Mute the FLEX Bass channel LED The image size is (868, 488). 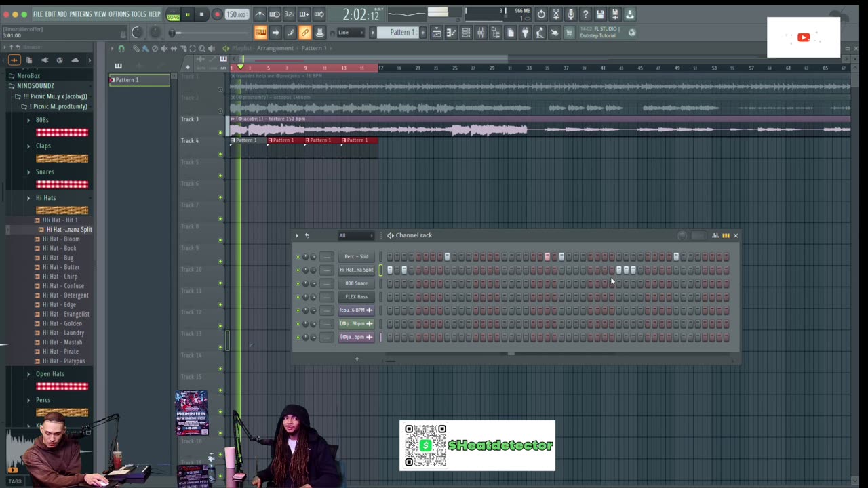pyautogui.click(x=298, y=297)
